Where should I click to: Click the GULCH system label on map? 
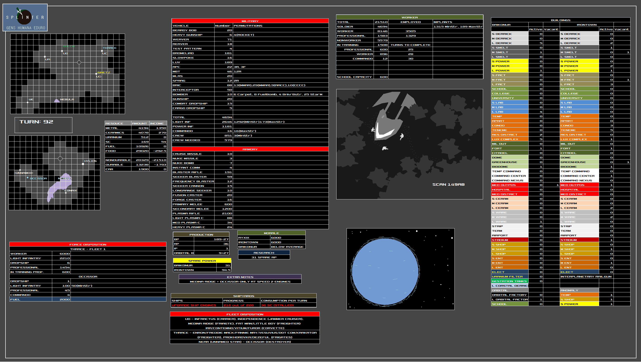pyautogui.click(x=68, y=46)
